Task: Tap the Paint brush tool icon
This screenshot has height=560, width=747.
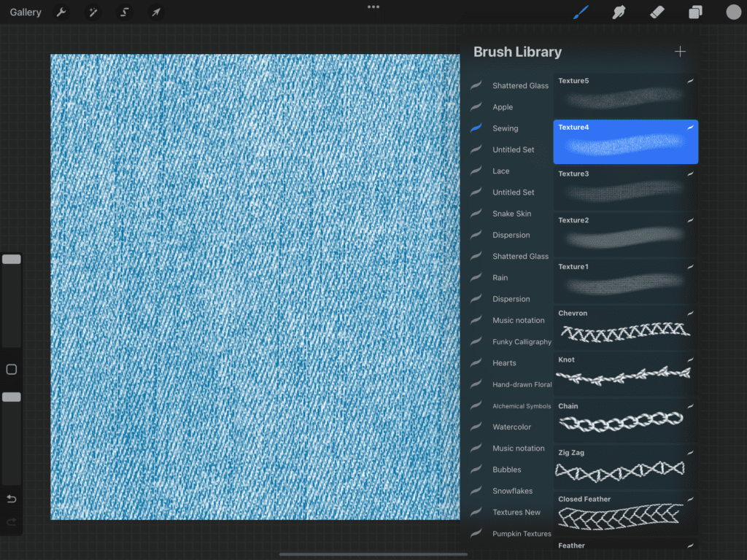Action: tap(581, 12)
